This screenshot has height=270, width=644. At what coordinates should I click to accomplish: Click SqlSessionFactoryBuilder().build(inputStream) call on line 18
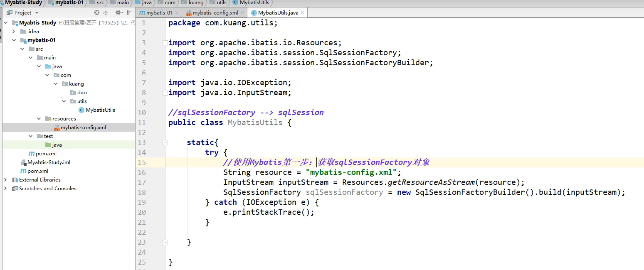click(518, 192)
